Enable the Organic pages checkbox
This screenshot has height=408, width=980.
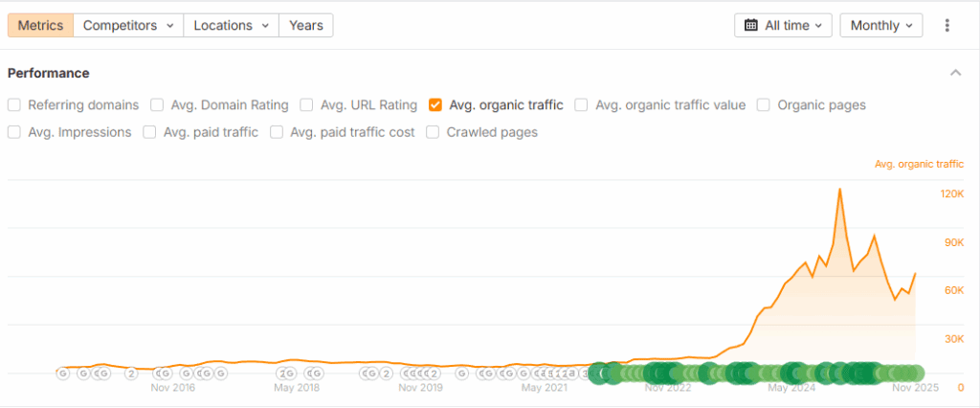pos(764,105)
